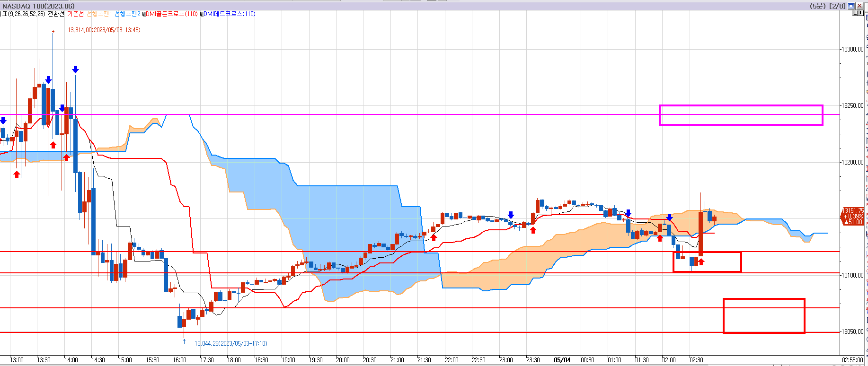Screen dimensions: 868x366
Task: Open Ichimoku parameters (9,26,26,52,26) label
Action: pyautogui.click(x=23, y=14)
